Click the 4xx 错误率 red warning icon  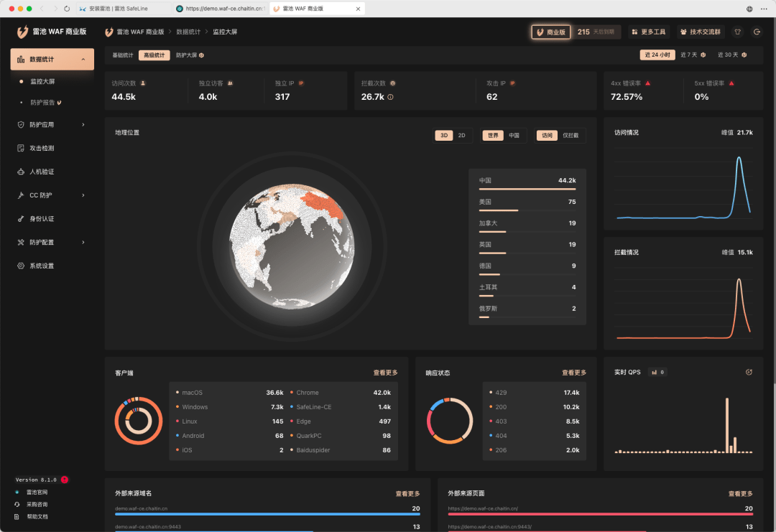pos(648,83)
